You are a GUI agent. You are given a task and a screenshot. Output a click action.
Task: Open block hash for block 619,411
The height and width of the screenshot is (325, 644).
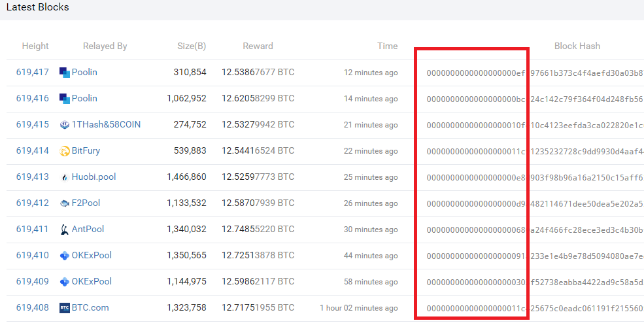(535, 230)
